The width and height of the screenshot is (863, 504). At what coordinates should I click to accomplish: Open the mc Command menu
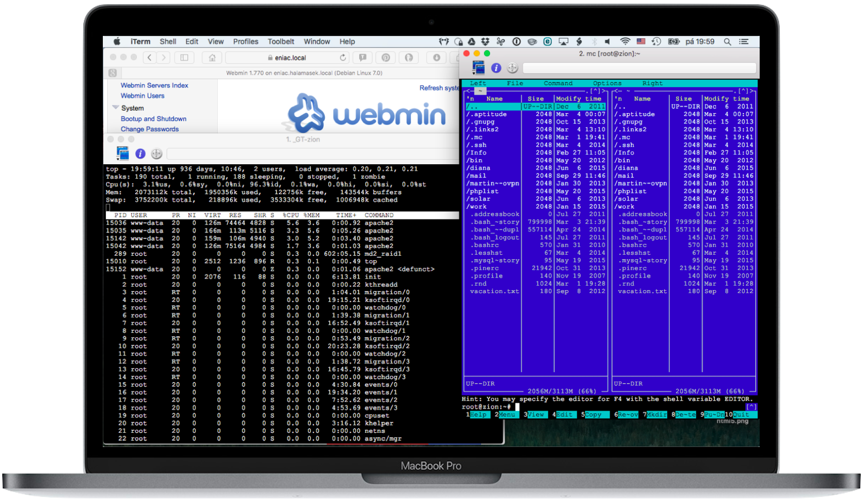(558, 83)
